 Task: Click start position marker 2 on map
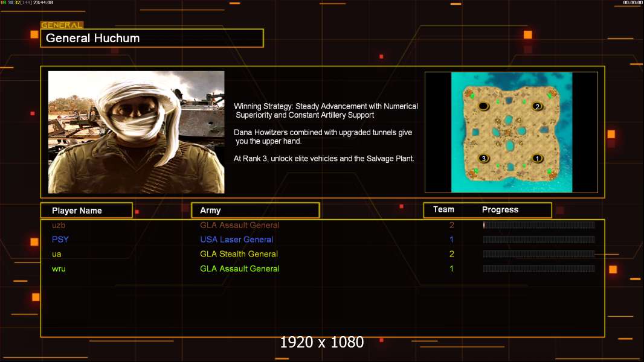click(538, 107)
